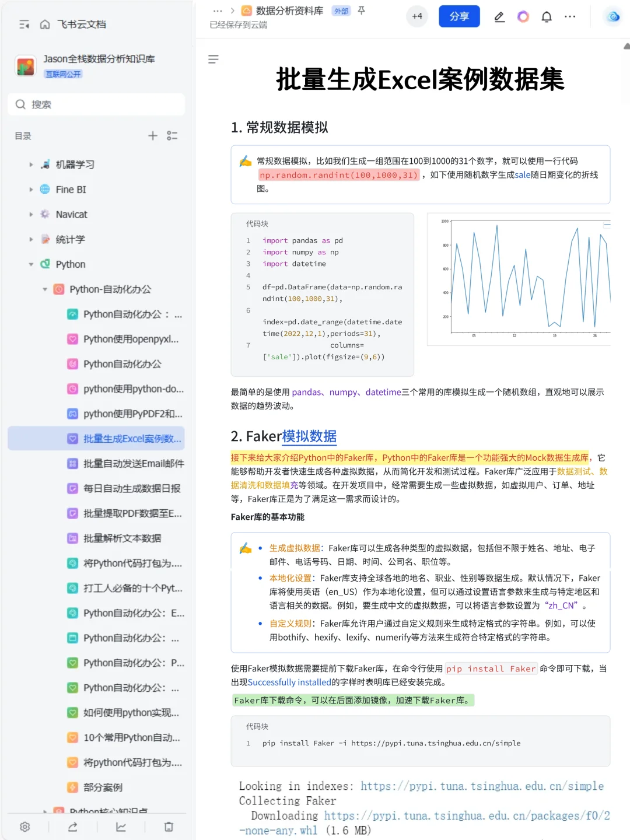Collapse the Python section
Screen dimensions: 630x840
click(31, 264)
